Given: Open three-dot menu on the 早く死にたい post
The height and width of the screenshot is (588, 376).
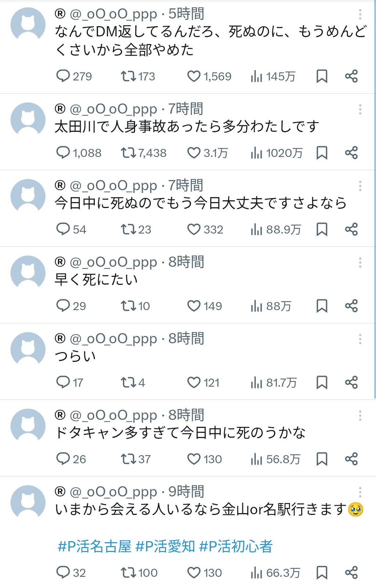Looking at the screenshot, I should 360,262.
